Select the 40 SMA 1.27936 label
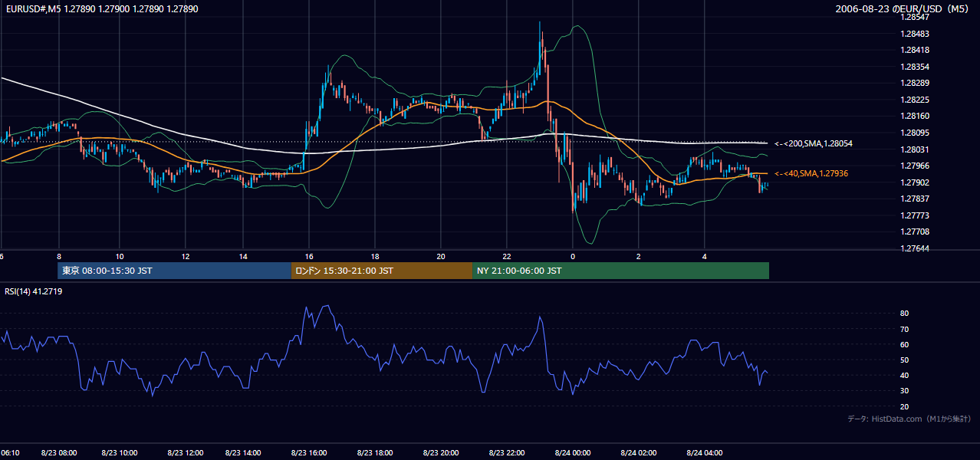The height and width of the screenshot is (460, 980). point(811,174)
